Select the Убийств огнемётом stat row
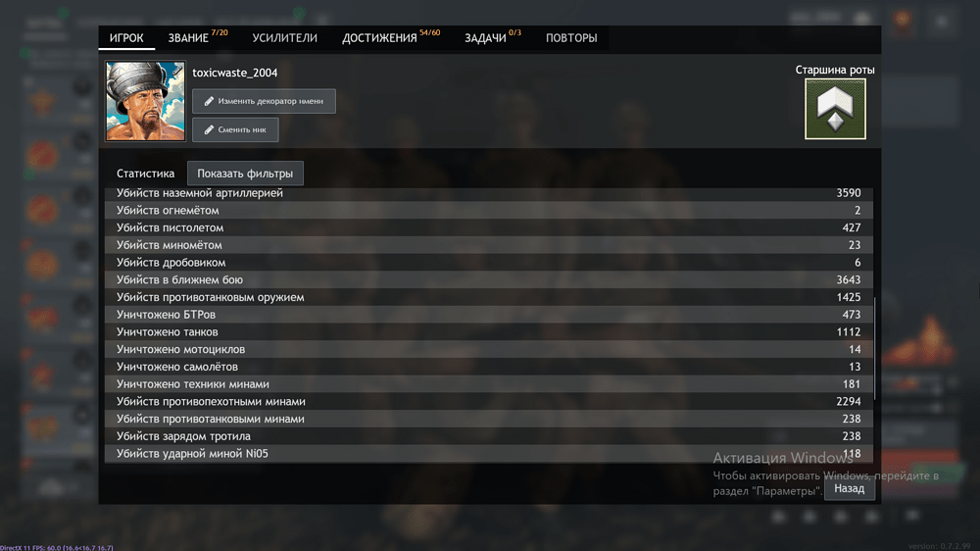 pyautogui.click(x=488, y=211)
